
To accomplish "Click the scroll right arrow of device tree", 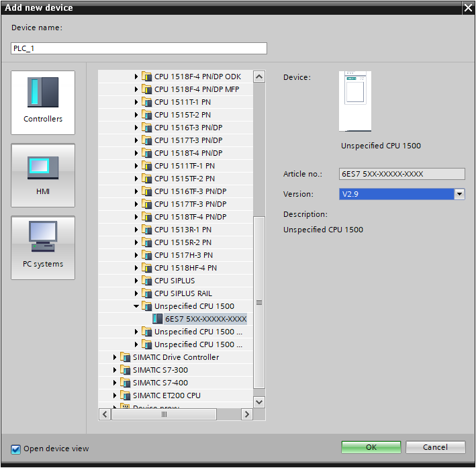I will [x=247, y=414].
